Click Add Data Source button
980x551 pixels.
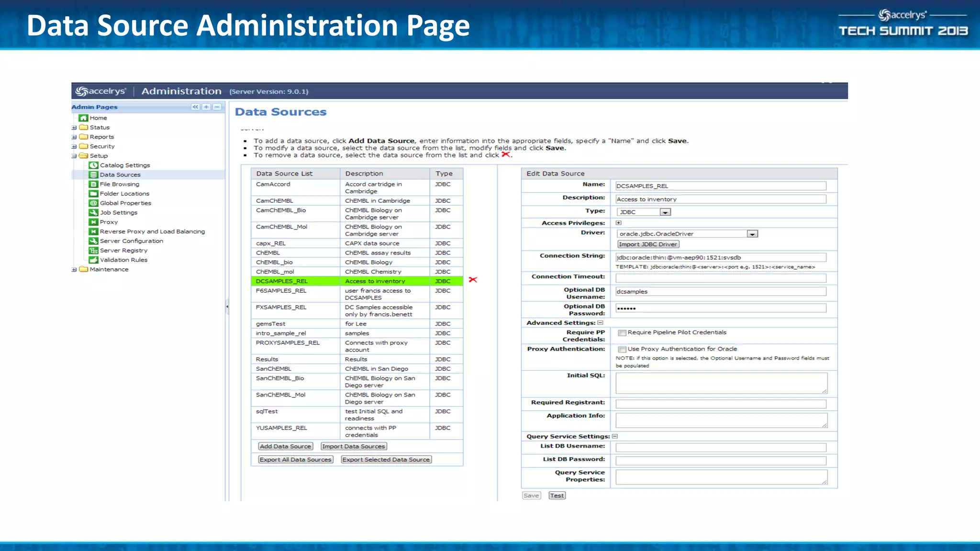(285, 446)
